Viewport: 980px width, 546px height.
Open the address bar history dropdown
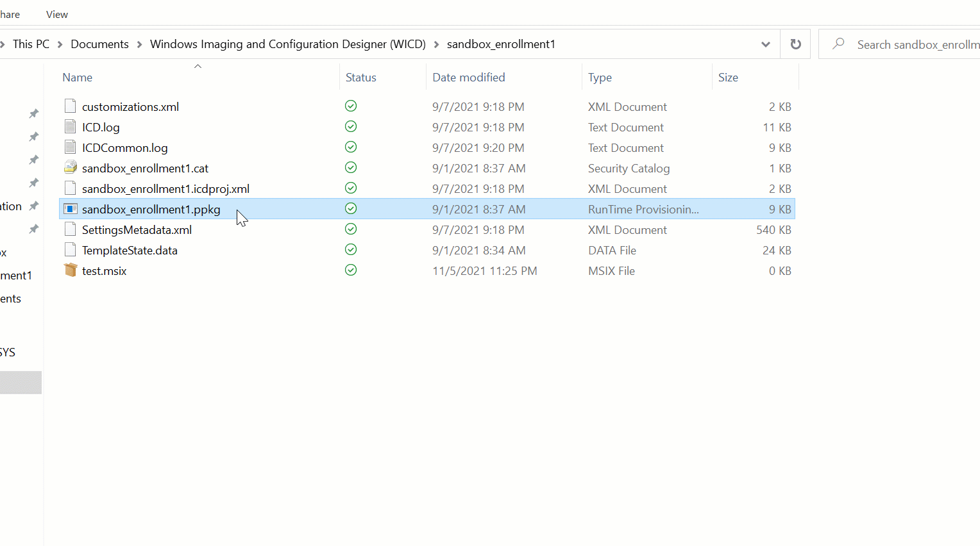pyautogui.click(x=765, y=44)
